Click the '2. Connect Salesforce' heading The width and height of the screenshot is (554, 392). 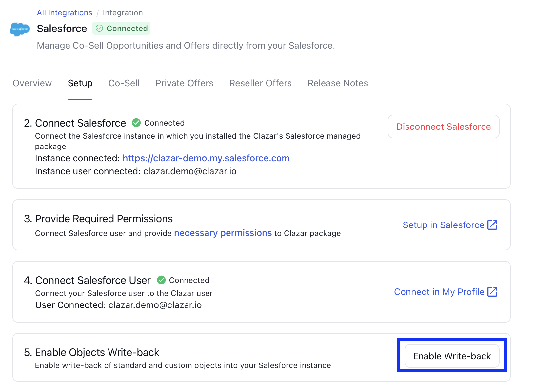75,123
